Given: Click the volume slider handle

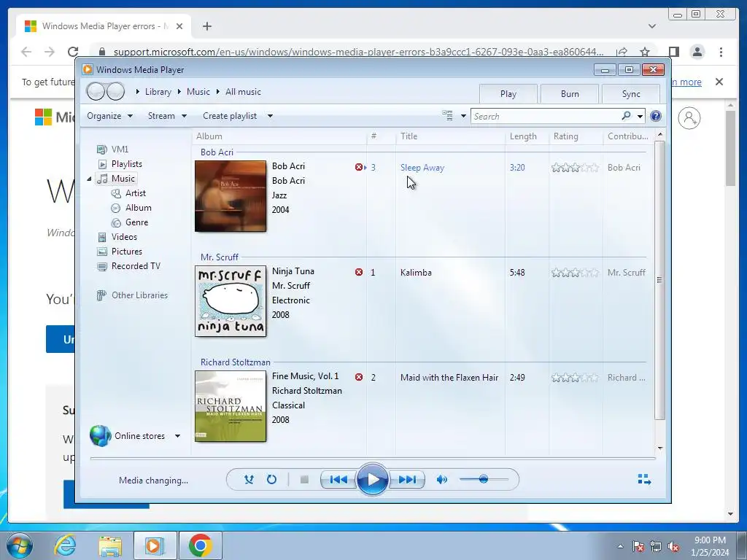Looking at the screenshot, I should pyautogui.click(x=484, y=479).
